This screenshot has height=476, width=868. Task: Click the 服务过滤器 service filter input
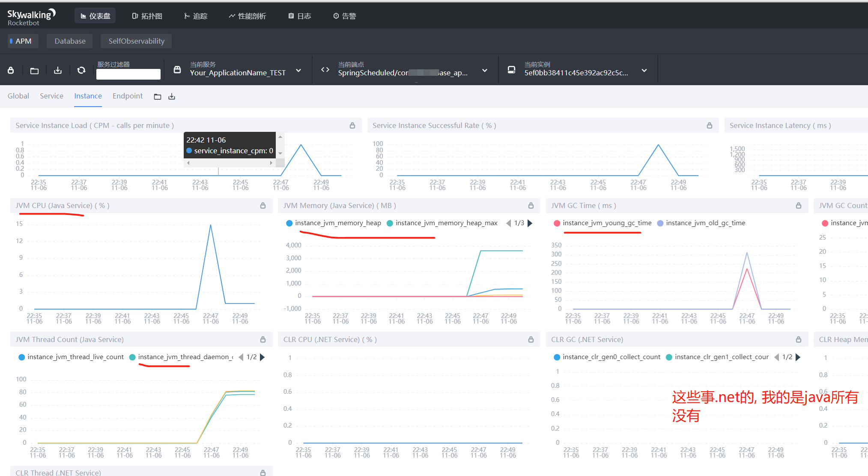[128, 74]
